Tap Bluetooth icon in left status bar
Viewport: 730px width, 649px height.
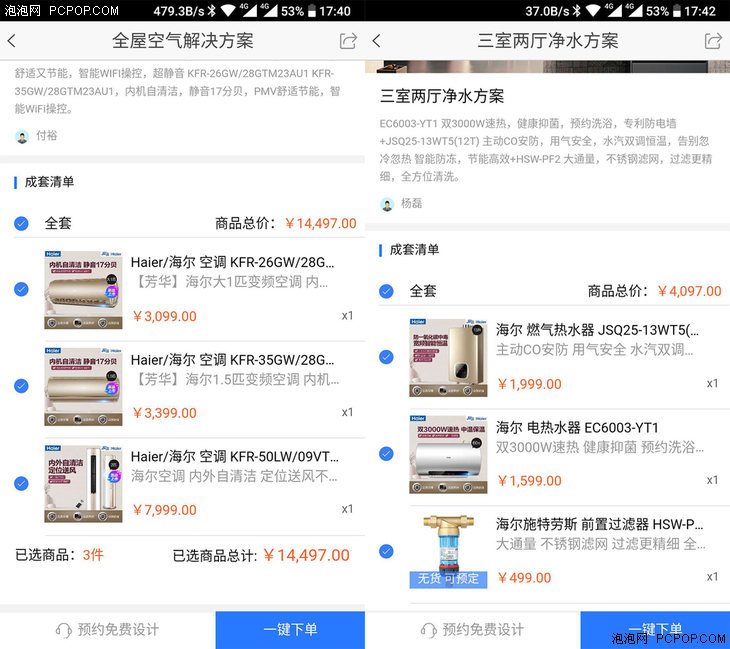tap(212, 10)
